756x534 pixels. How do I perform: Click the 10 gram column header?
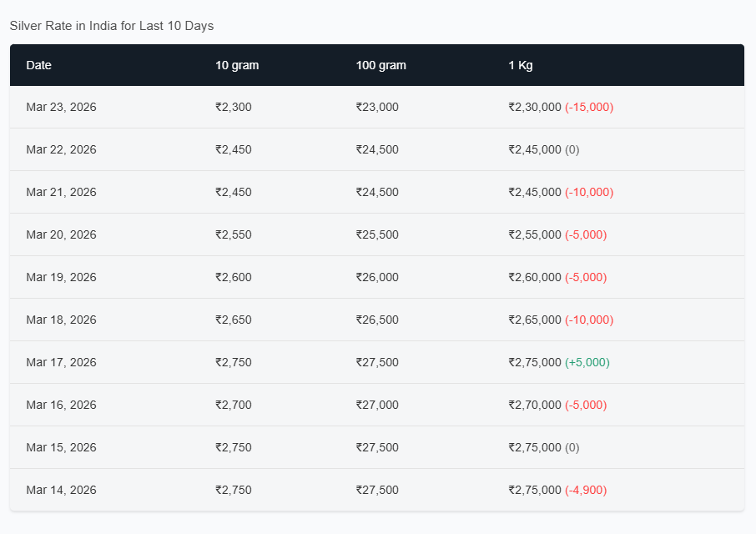pyautogui.click(x=237, y=65)
